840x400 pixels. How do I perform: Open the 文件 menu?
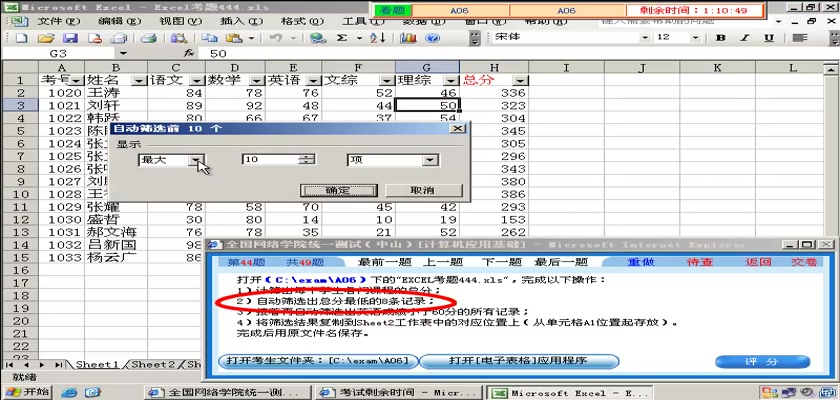pyautogui.click(x=58, y=21)
